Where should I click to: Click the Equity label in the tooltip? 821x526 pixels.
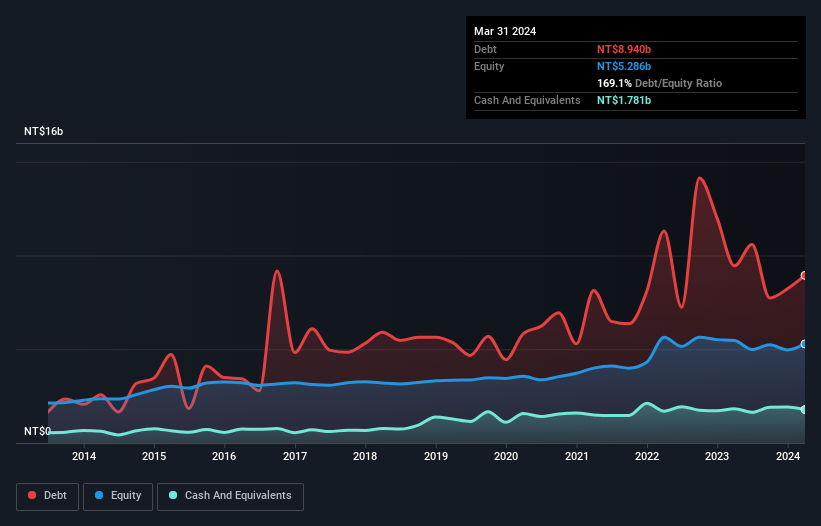[x=489, y=66]
